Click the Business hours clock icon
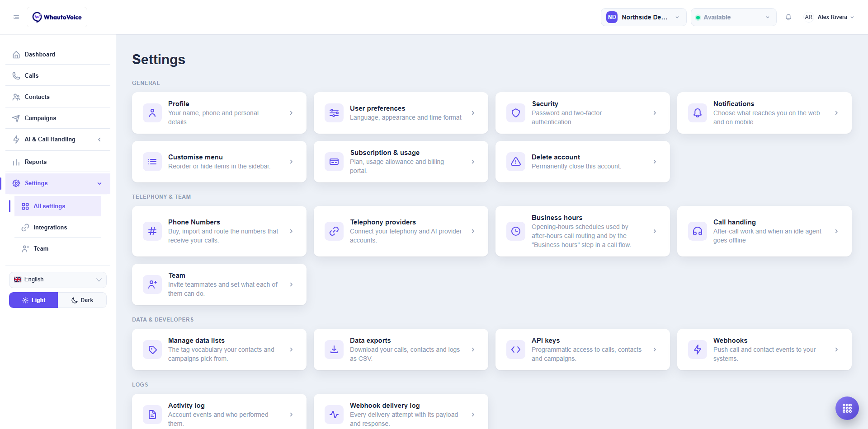The width and height of the screenshot is (868, 429). tap(516, 231)
